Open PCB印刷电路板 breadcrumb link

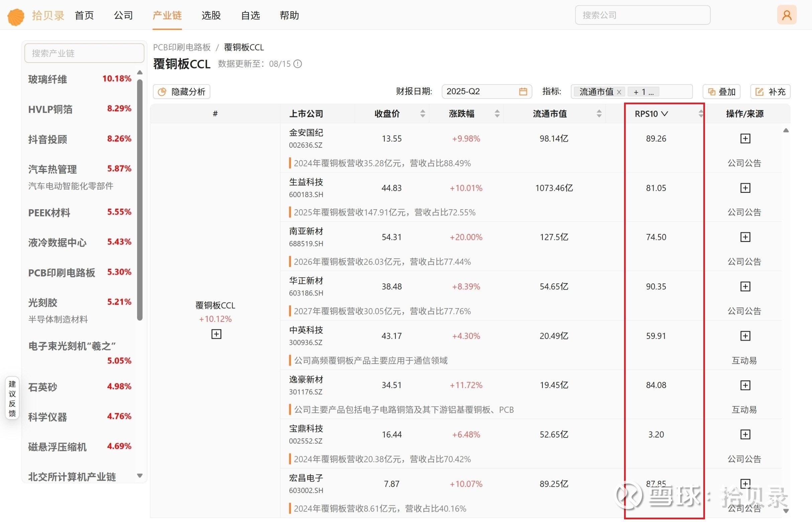click(182, 47)
